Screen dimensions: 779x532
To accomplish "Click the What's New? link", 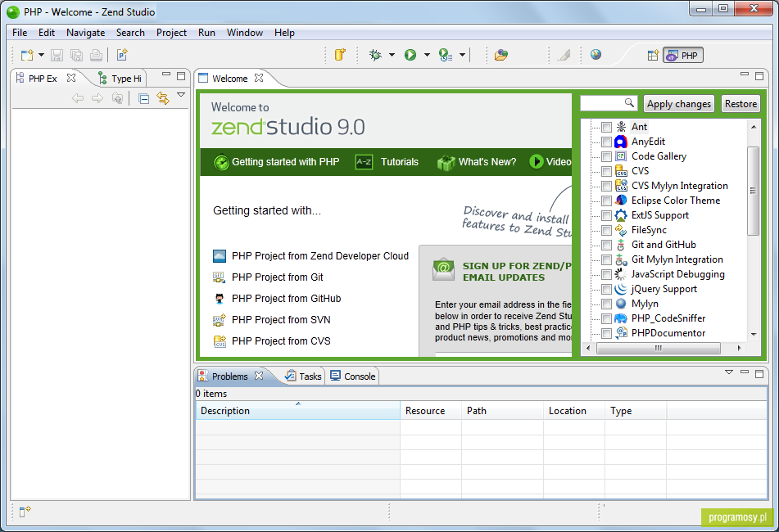I will [487, 162].
